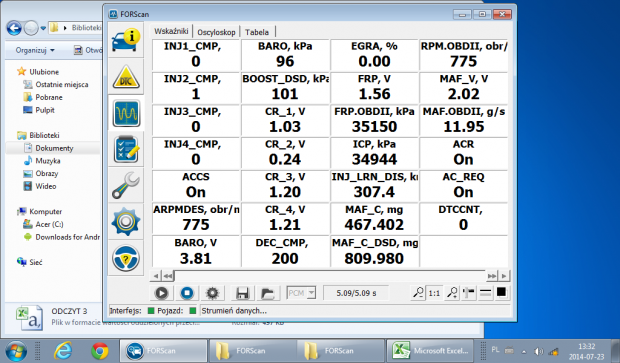Select Dokumenty in the Biblioteki tree

tap(54, 148)
